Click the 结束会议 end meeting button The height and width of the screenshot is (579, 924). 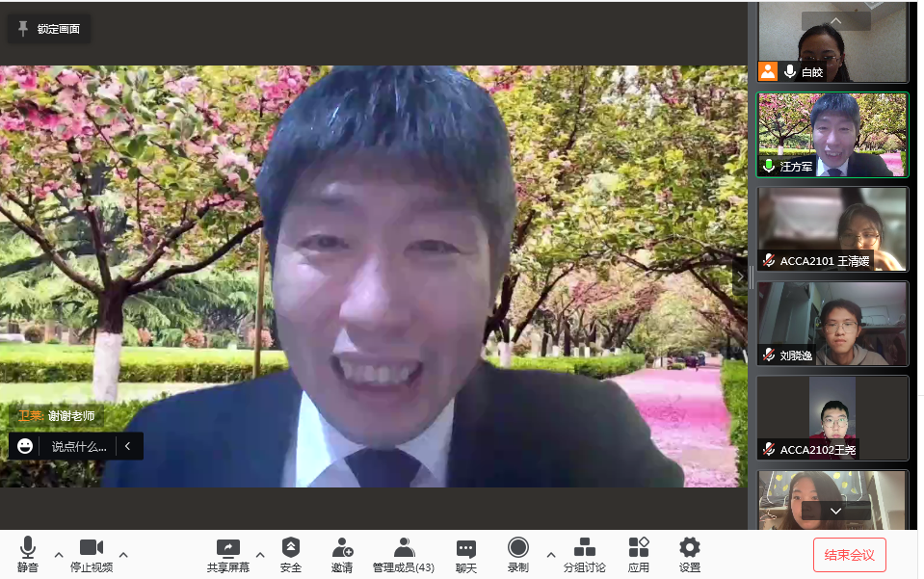849,555
